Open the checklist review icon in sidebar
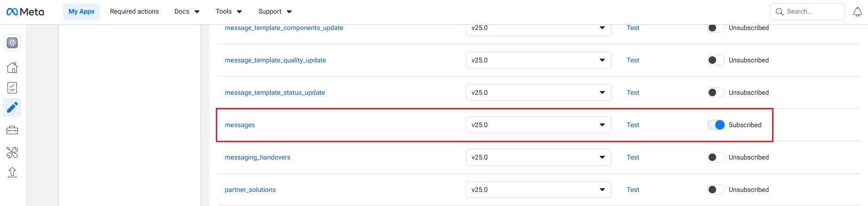This screenshot has height=206, width=868. [13, 88]
